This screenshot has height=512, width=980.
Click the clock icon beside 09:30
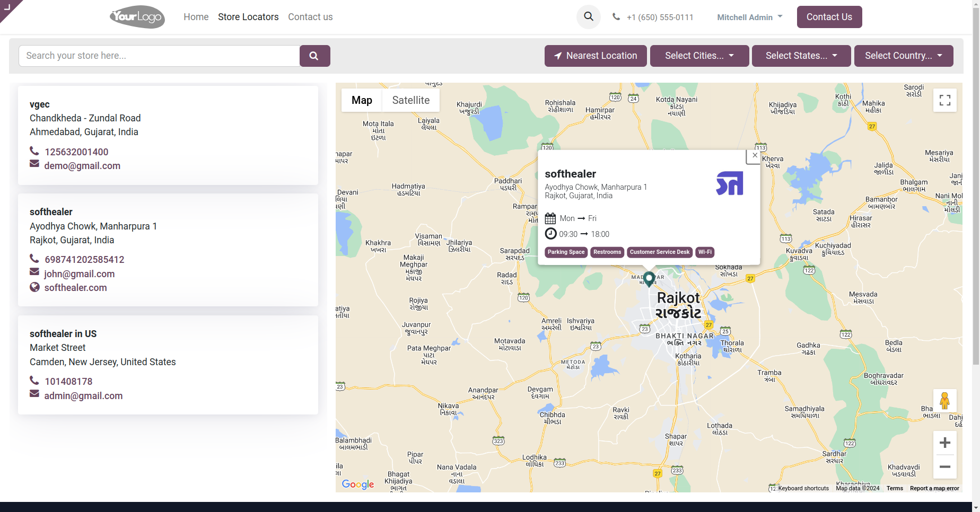tap(551, 234)
